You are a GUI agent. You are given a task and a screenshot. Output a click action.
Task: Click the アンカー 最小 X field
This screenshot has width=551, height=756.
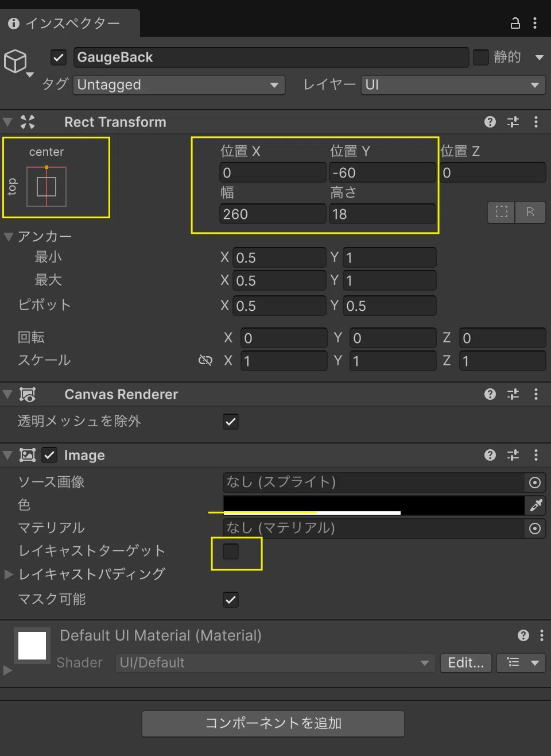(x=280, y=257)
